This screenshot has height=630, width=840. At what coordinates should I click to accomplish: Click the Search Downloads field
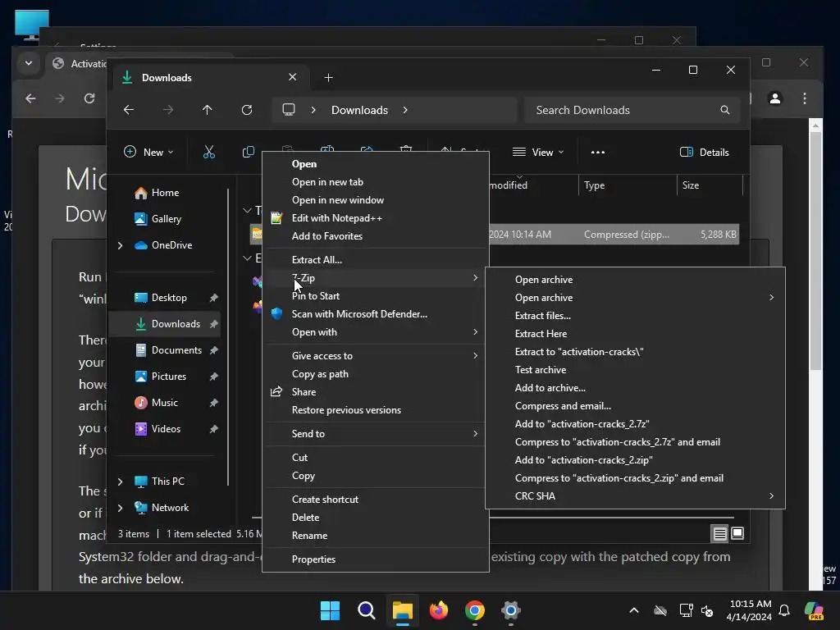point(632,110)
